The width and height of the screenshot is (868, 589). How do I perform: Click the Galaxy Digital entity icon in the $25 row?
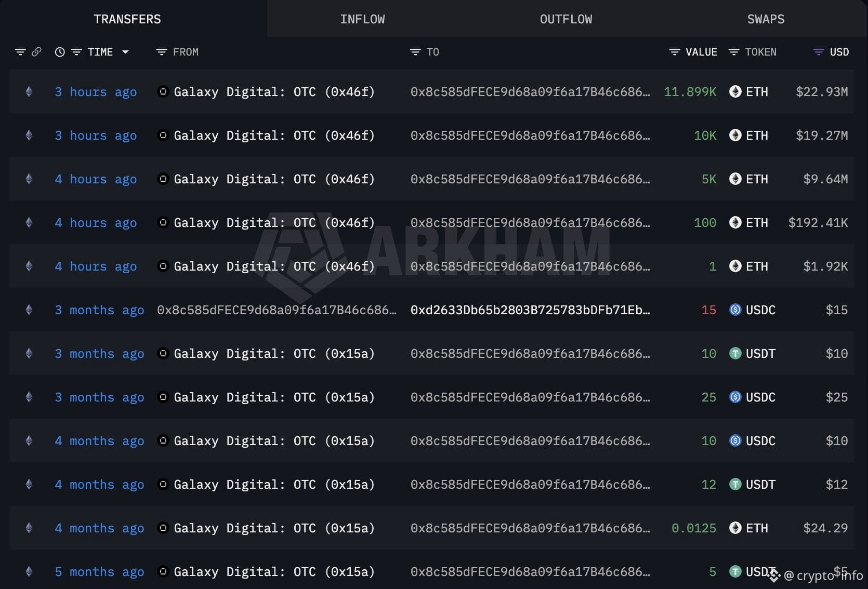point(163,397)
